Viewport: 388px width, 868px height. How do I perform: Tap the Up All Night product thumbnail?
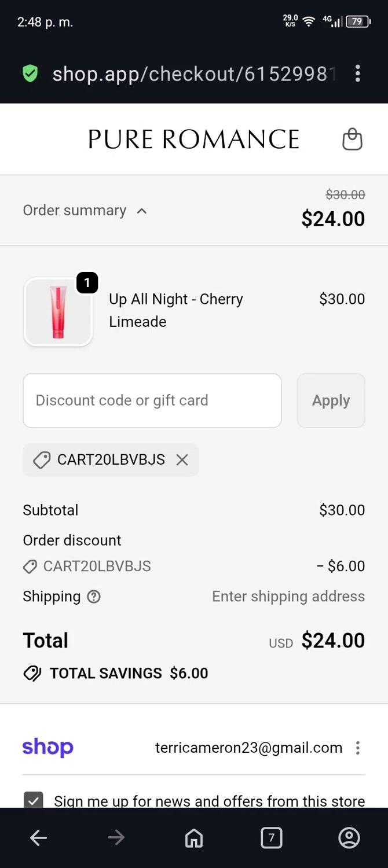pos(58,312)
